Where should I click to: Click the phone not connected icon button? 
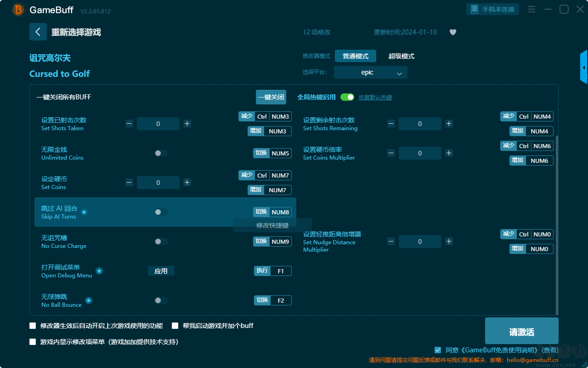click(493, 9)
